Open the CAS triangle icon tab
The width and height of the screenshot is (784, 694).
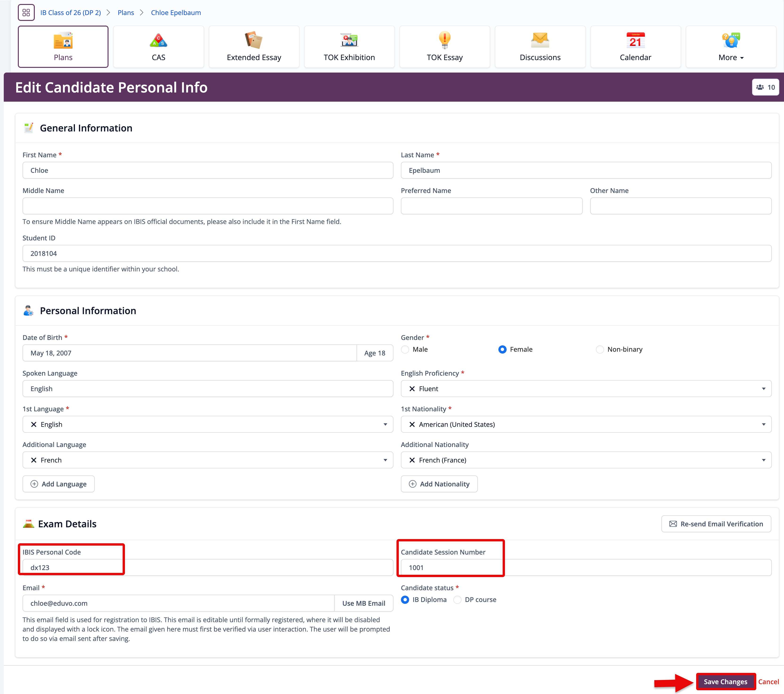158,41
